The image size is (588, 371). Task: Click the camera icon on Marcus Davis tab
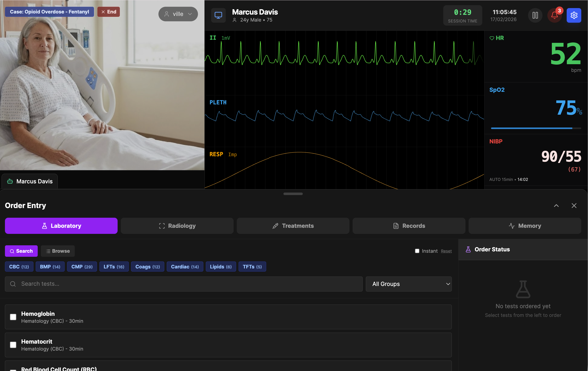(10, 181)
